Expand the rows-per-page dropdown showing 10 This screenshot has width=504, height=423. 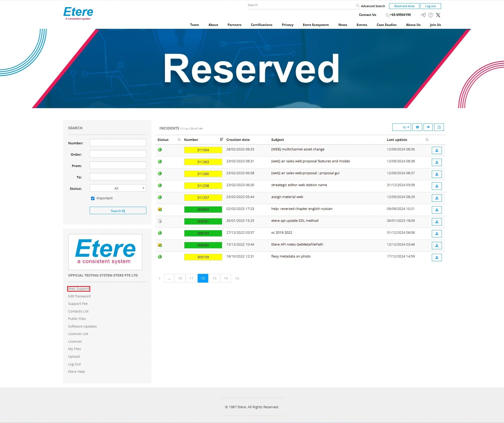[402, 127]
